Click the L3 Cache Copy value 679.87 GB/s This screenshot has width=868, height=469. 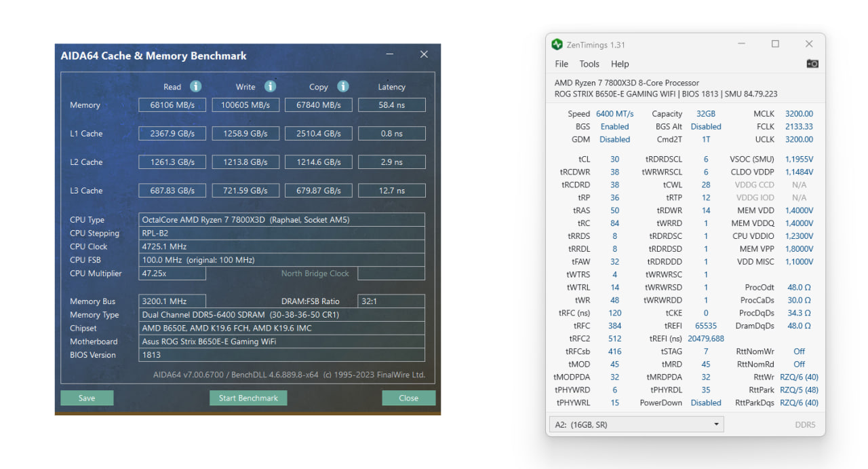tap(319, 191)
